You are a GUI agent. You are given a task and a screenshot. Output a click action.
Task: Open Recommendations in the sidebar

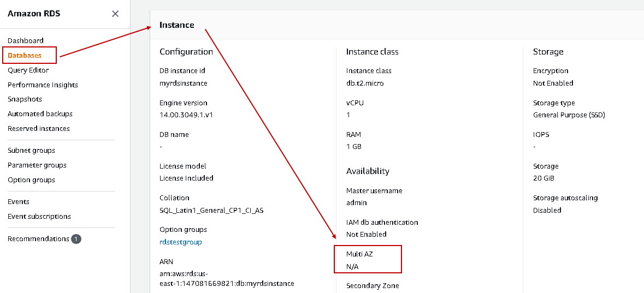(38, 239)
